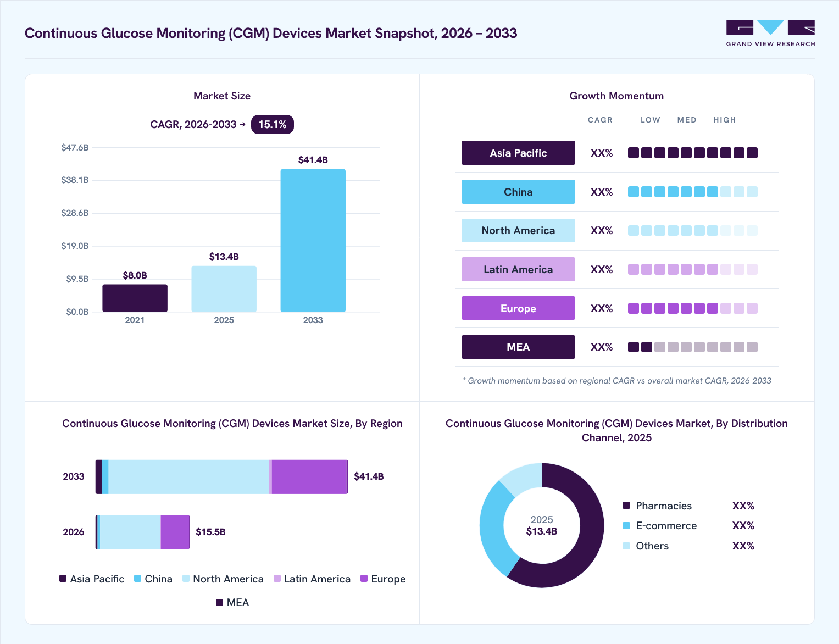Click Latin America legend swatch
The height and width of the screenshot is (644, 839).
[x=277, y=579]
